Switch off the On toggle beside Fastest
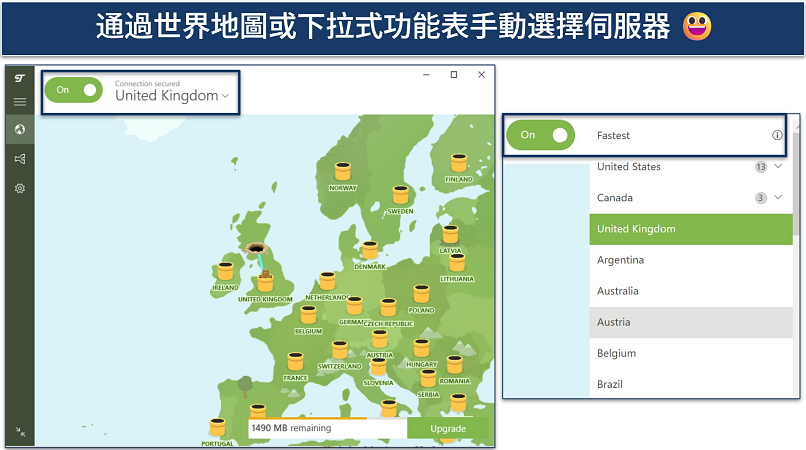 [x=542, y=135]
